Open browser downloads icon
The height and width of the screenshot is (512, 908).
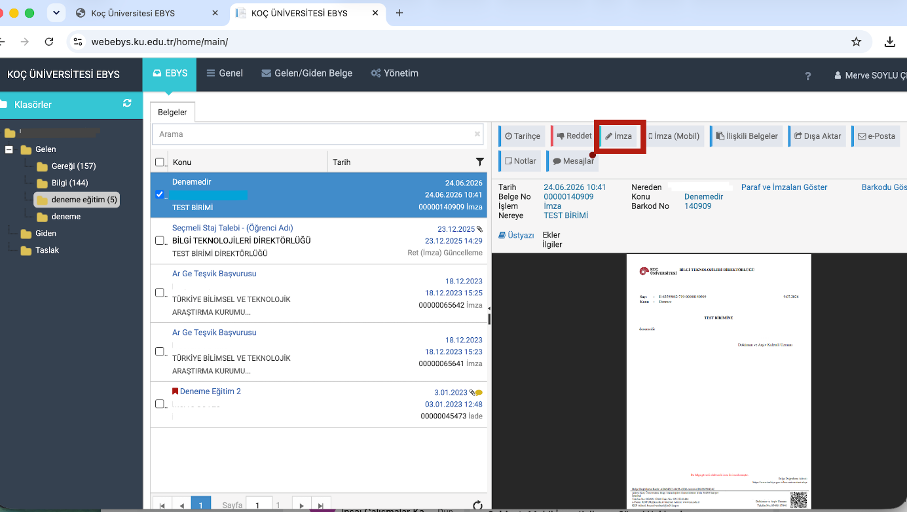pyautogui.click(x=890, y=42)
